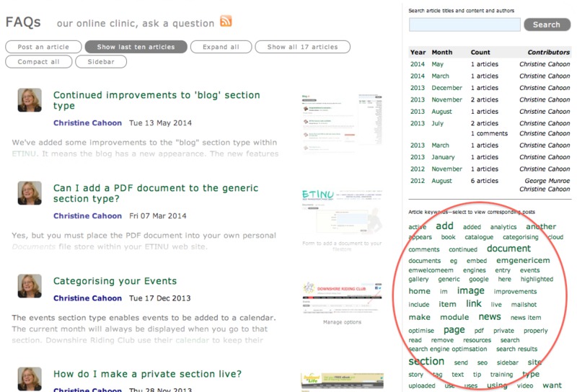Collapse articles using 'Compact all'
The width and height of the screenshot is (577, 392).
(x=39, y=62)
